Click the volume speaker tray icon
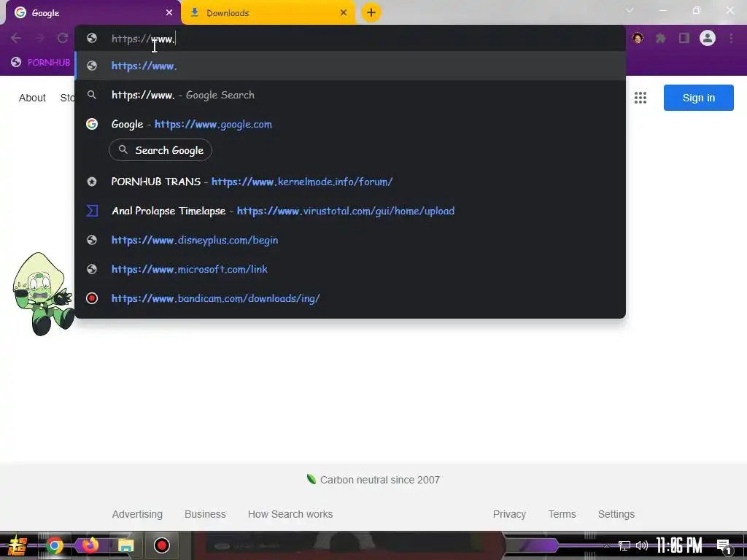 (642, 545)
